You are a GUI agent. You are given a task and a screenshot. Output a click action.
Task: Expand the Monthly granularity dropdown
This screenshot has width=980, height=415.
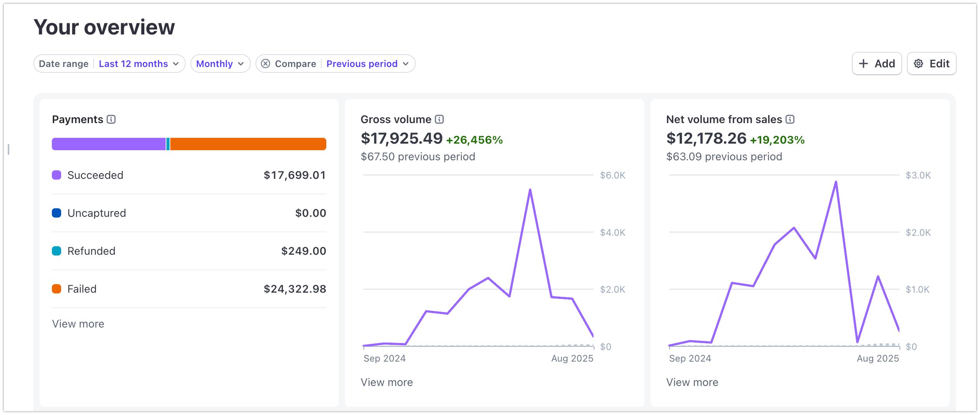(220, 63)
